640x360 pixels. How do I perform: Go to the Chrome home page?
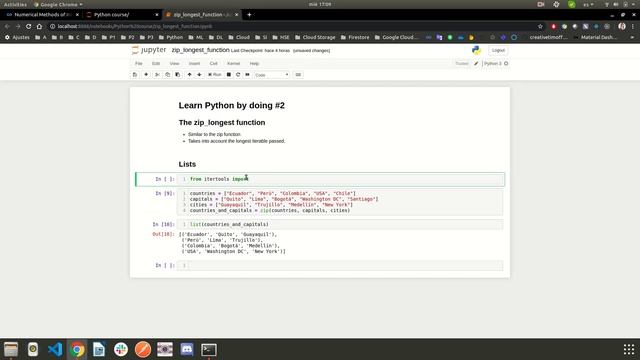coord(39,26)
